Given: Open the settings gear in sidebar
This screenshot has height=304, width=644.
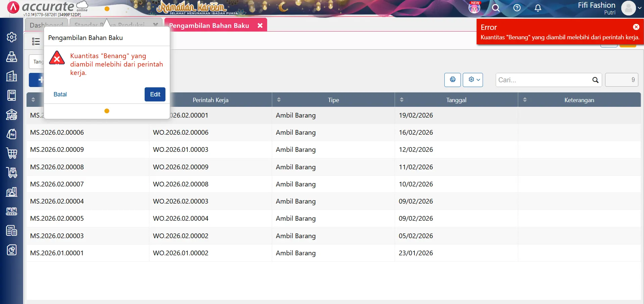Looking at the screenshot, I should pos(12,37).
